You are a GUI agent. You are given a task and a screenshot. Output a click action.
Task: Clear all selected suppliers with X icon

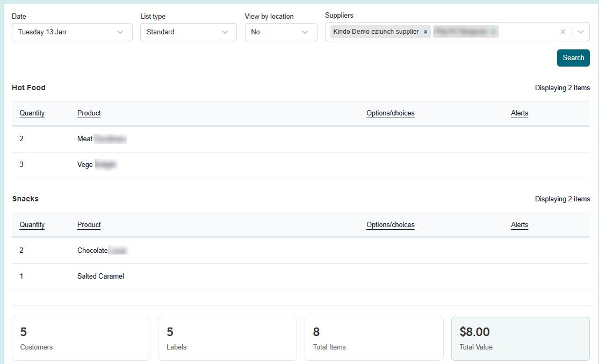(562, 32)
